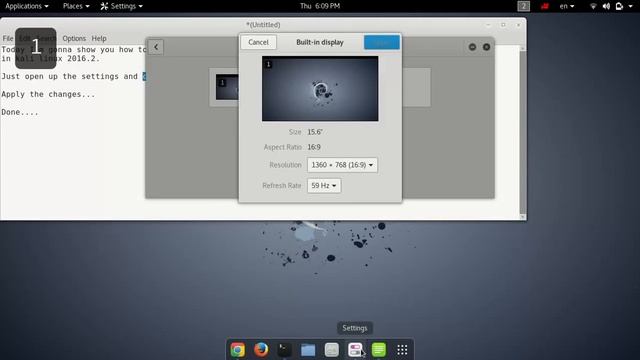Click the Wi-Fi icon in the top bar
This screenshot has height=360, width=640.
(593, 6)
